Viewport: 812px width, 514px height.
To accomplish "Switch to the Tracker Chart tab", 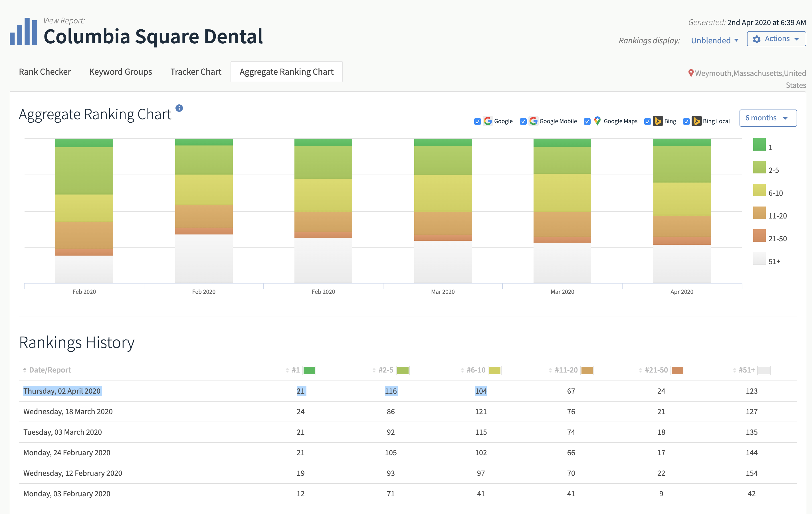I will point(195,72).
